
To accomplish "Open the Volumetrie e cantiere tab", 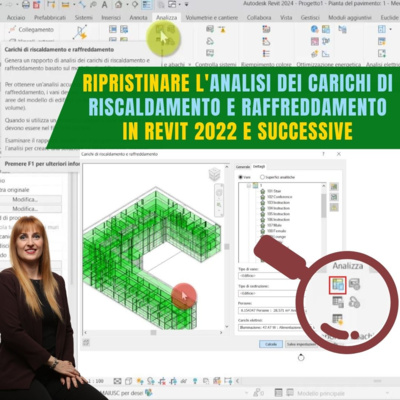I will tap(212, 17).
